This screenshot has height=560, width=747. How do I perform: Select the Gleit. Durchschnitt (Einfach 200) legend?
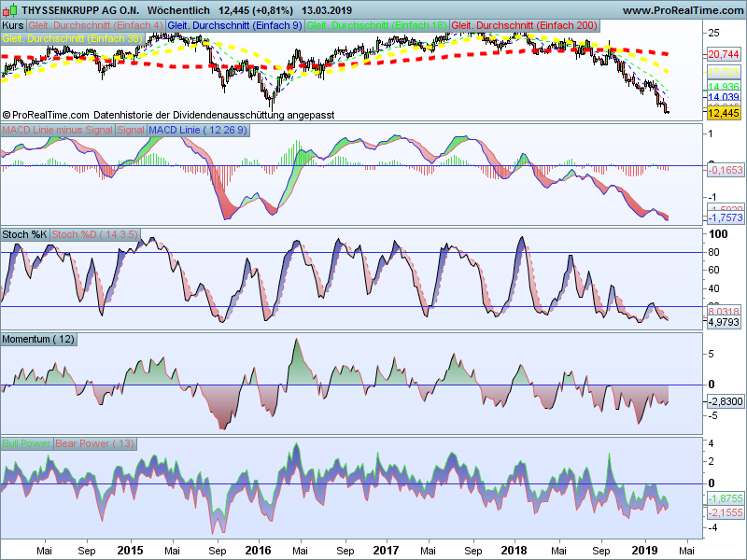(525, 25)
